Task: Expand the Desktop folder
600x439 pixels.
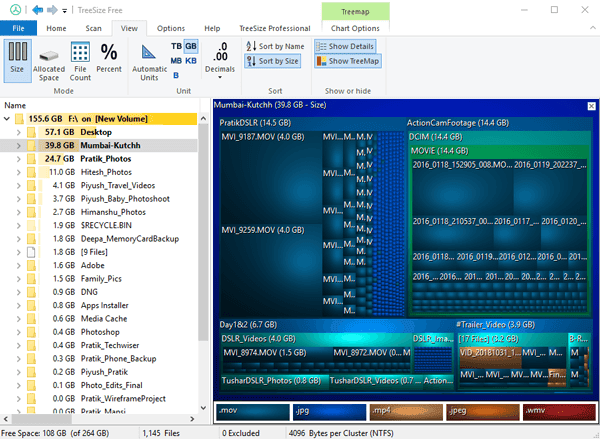Action: (18, 132)
